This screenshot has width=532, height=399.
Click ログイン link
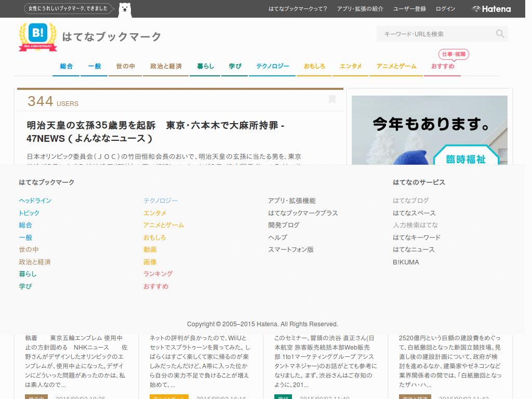(x=445, y=9)
